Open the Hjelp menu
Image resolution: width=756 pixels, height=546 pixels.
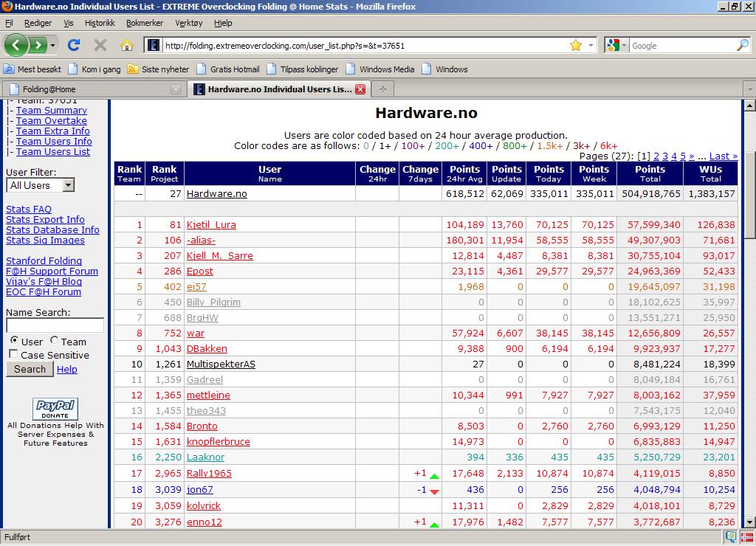[x=223, y=23]
